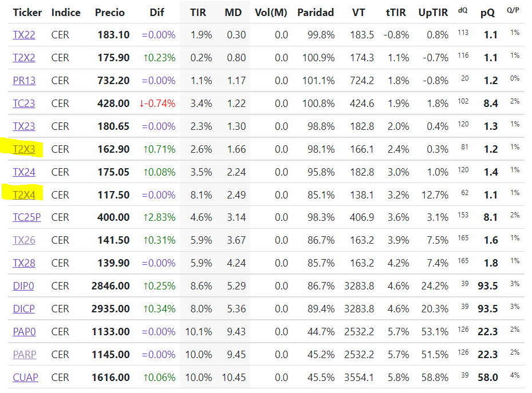Click MD value 10.45 in CUAP row

(x=234, y=377)
